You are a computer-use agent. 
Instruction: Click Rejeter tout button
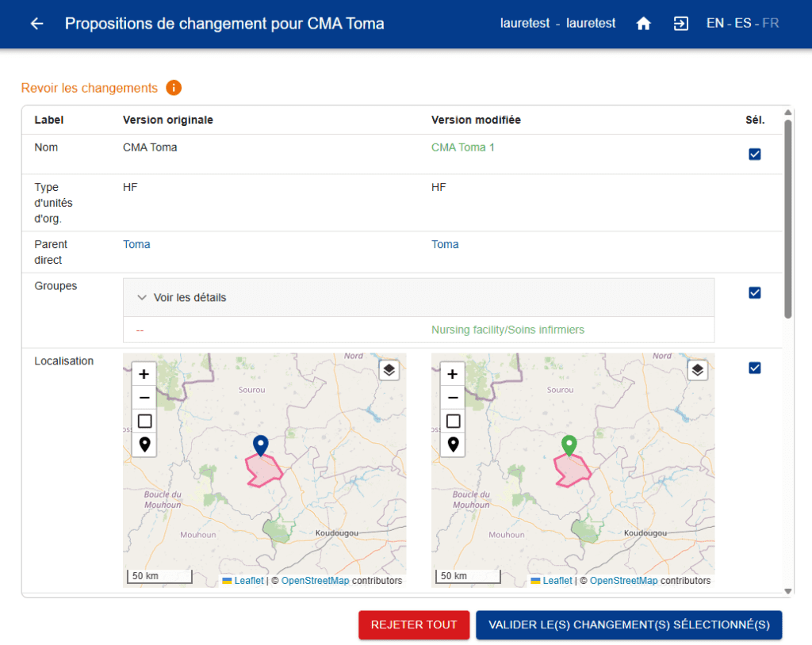tap(414, 624)
